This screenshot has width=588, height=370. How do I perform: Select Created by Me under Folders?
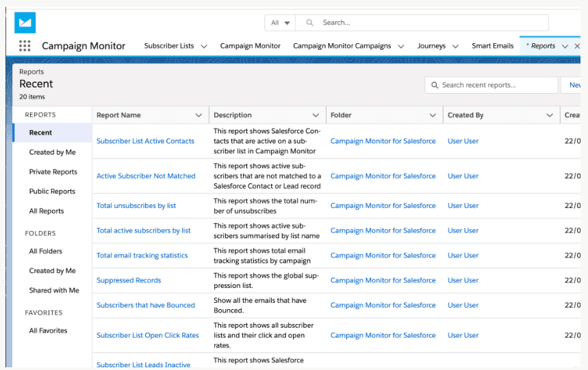pyautogui.click(x=53, y=270)
